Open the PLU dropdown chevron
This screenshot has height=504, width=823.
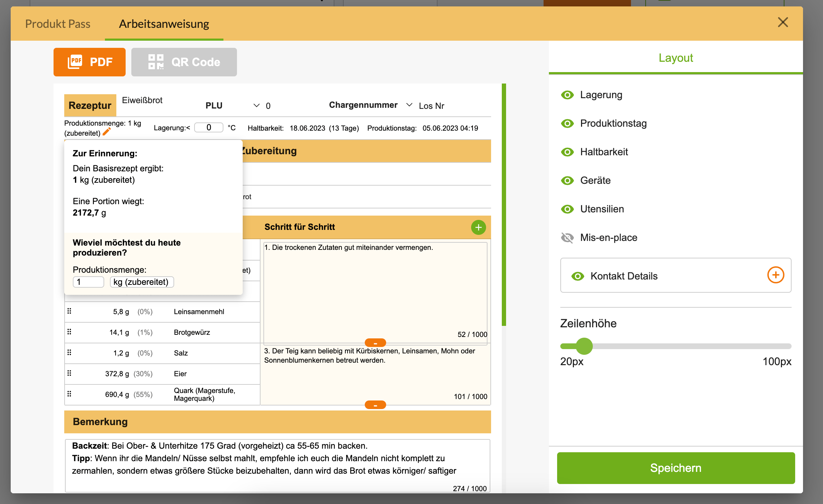pos(256,106)
